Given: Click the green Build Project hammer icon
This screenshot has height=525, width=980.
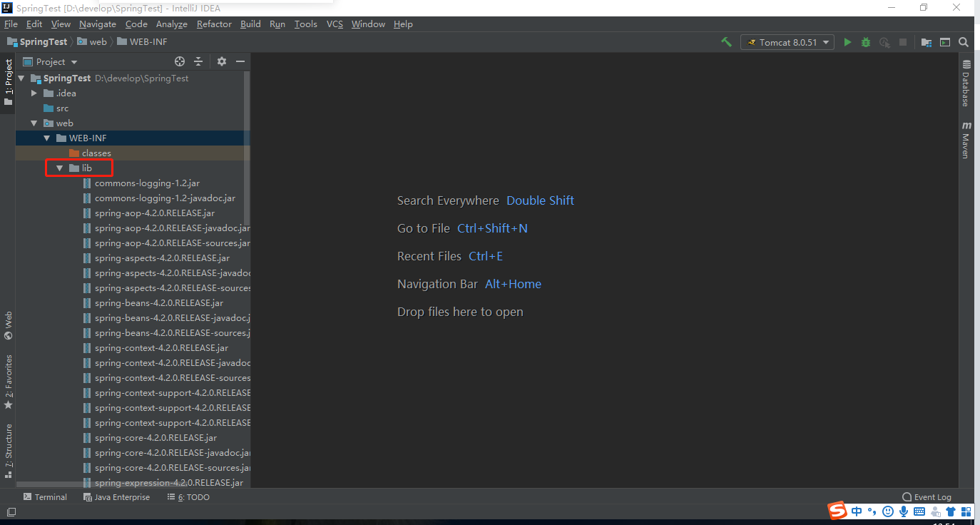Looking at the screenshot, I should point(726,42).
